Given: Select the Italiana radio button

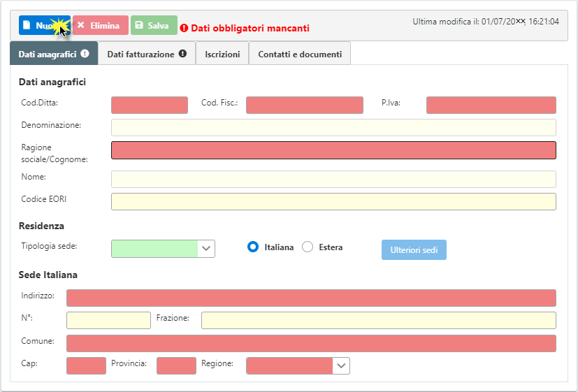Looking at the screenshot, I should [x=253, y=247].
